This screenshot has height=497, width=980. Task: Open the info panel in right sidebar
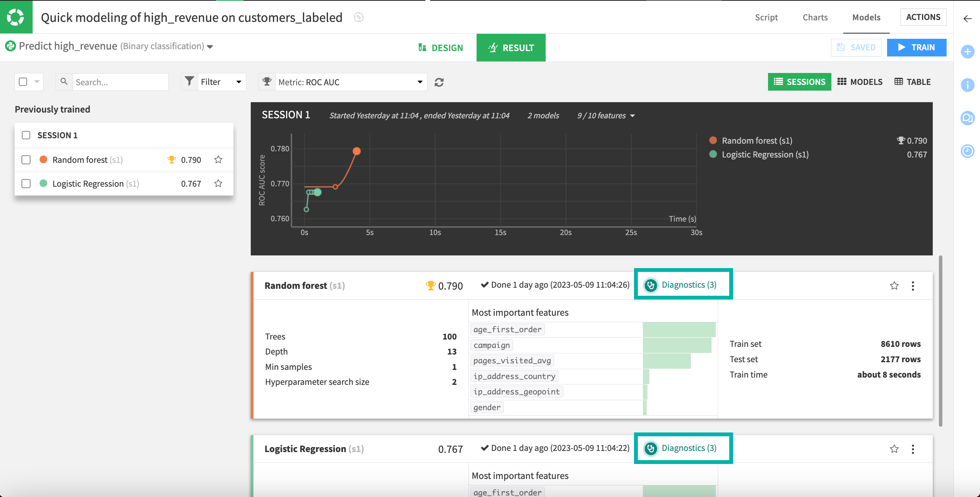coord(967,85)
